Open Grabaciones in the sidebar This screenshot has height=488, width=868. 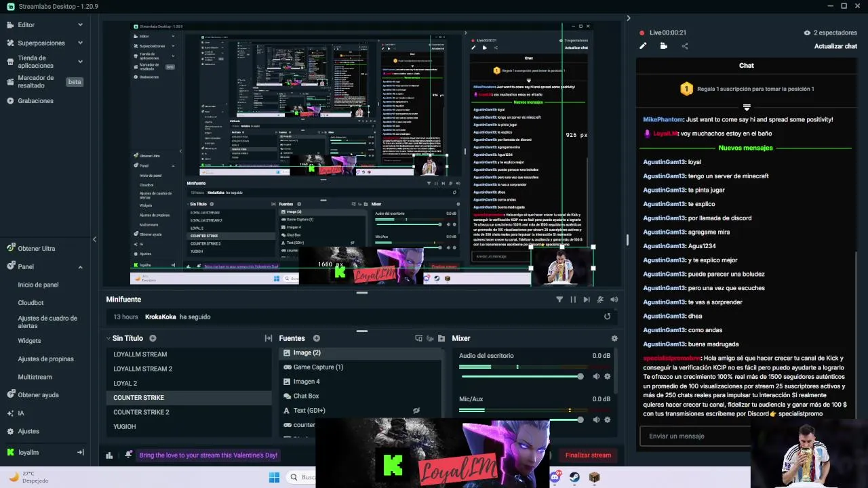[35, 101]
